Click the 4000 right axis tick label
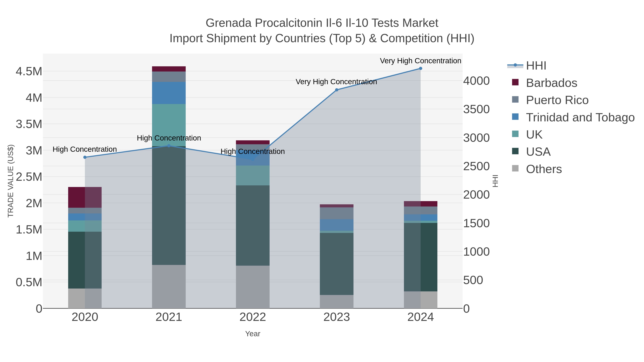The image size is (644, 362). pyautogui.click(x=477, y=81)
